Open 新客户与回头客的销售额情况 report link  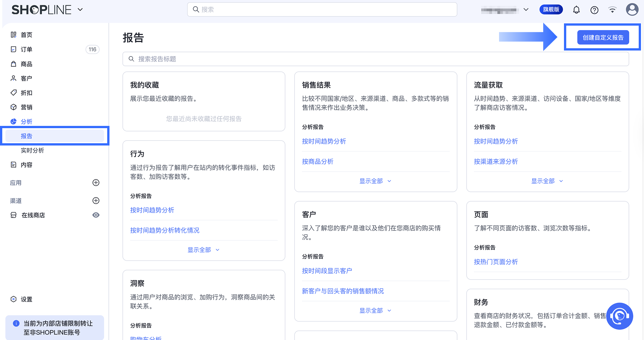(x=343, y=291)
